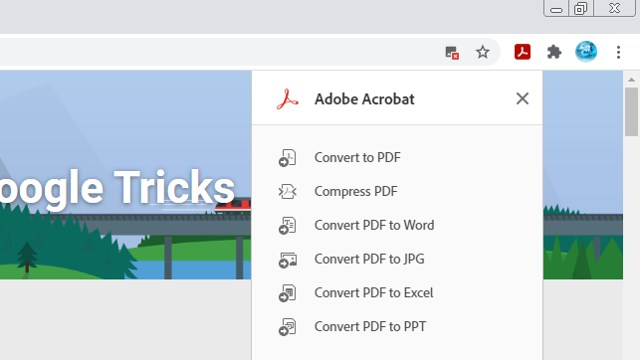Viewport: 640px width, 360px height.
Task: Select Convert to PDF option
Action: tap(357, 158)
